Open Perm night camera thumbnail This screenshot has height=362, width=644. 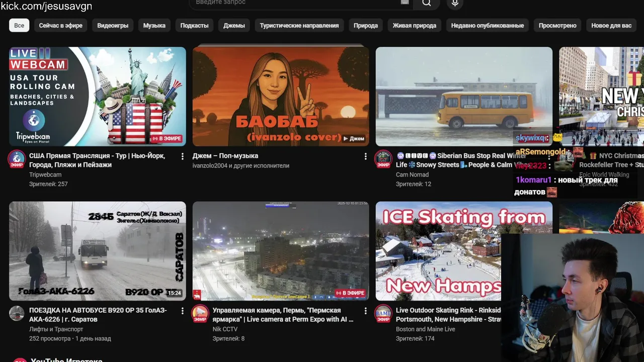coord(281,251)
